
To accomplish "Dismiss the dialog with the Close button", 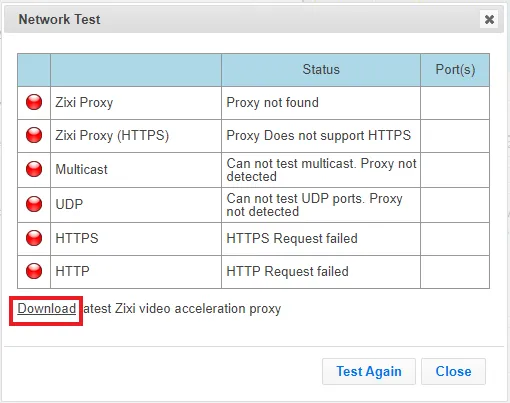I will tap(453, 371).
